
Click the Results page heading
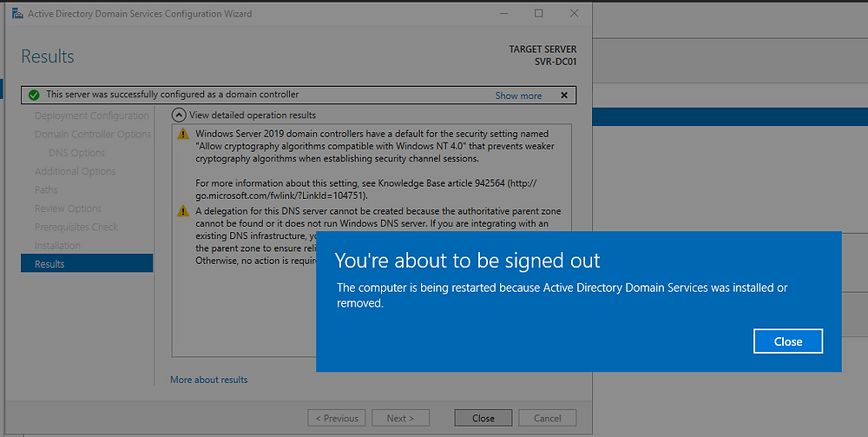pyautogui.click(x=48, y=56)
